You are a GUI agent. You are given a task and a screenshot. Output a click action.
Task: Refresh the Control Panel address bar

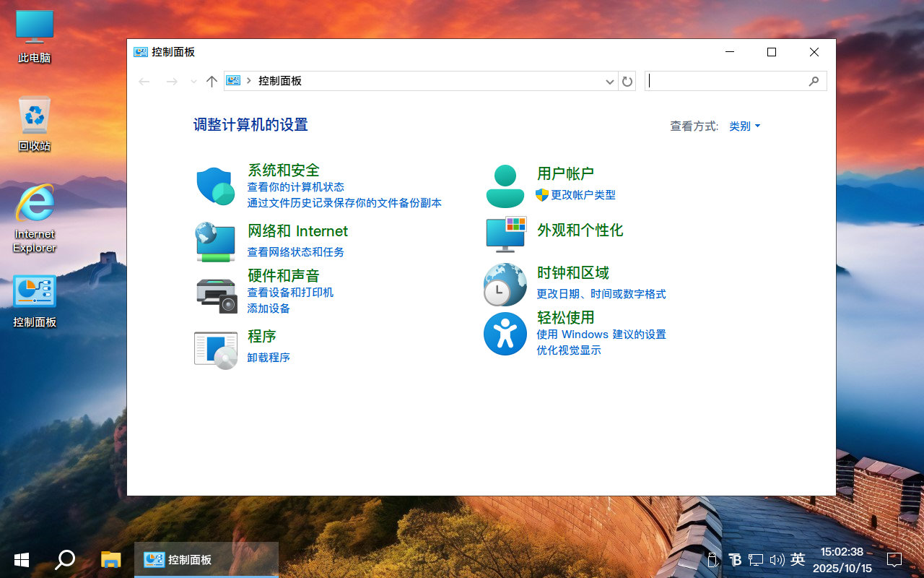[x=627, y=82]
